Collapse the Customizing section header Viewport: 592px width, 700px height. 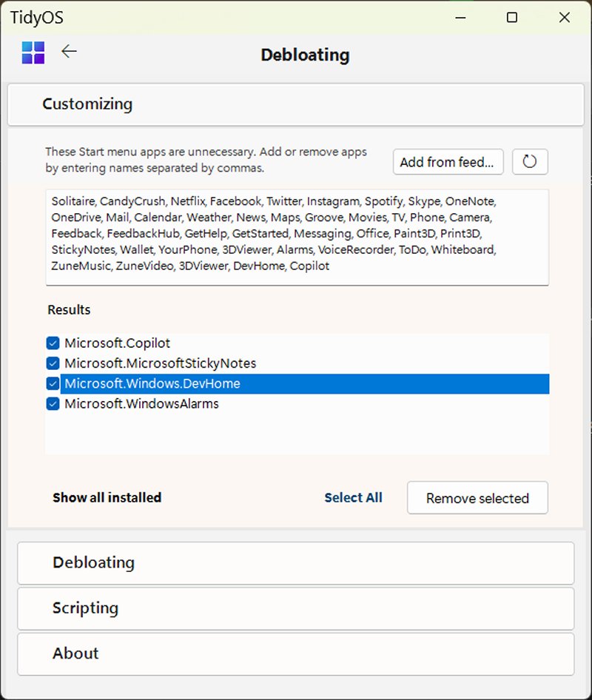[x=296, y=104]
